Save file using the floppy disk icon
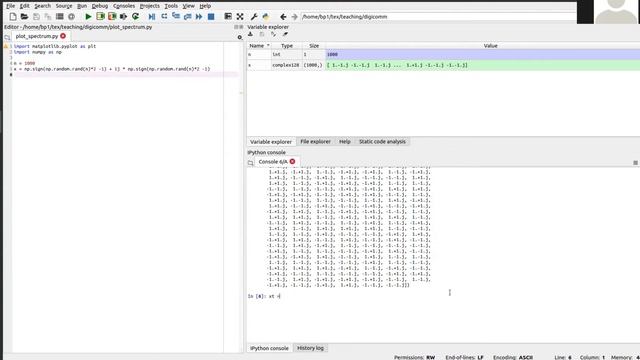The image size is (640, 360). click(36, 17)
